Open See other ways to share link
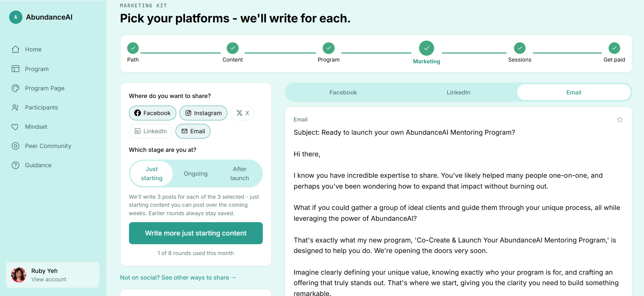The width and height of the screenshot is (644, 296). [x=178, y=277]
